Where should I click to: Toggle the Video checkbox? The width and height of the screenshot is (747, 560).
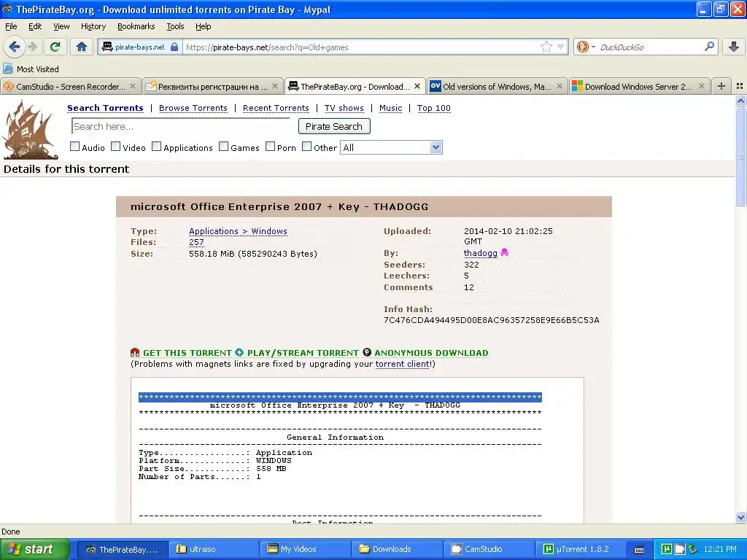116,146
